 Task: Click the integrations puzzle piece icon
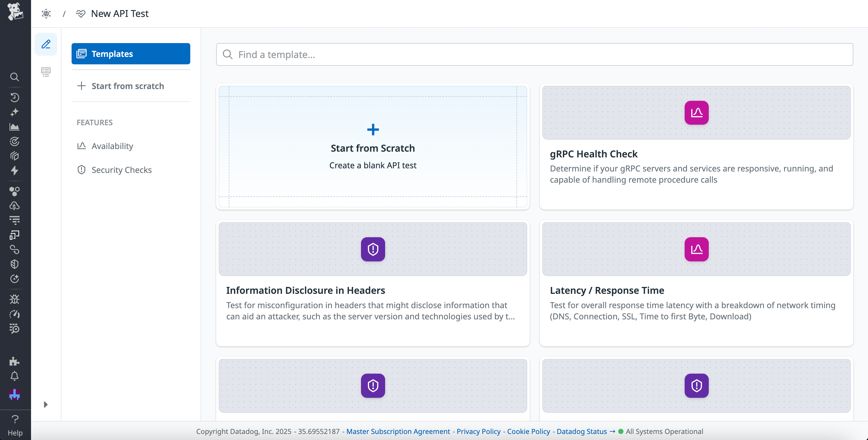click(15, 362)
